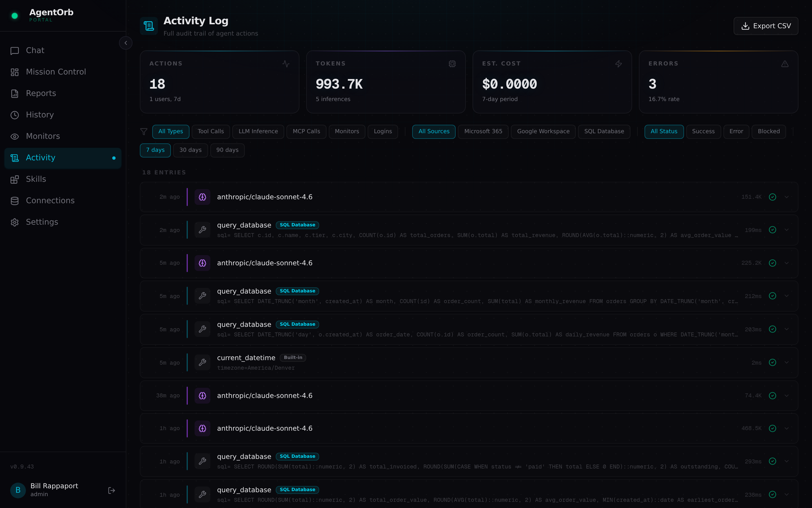812x508 pixels.
Task: Open the History section
Action: (x=63, y=115)
